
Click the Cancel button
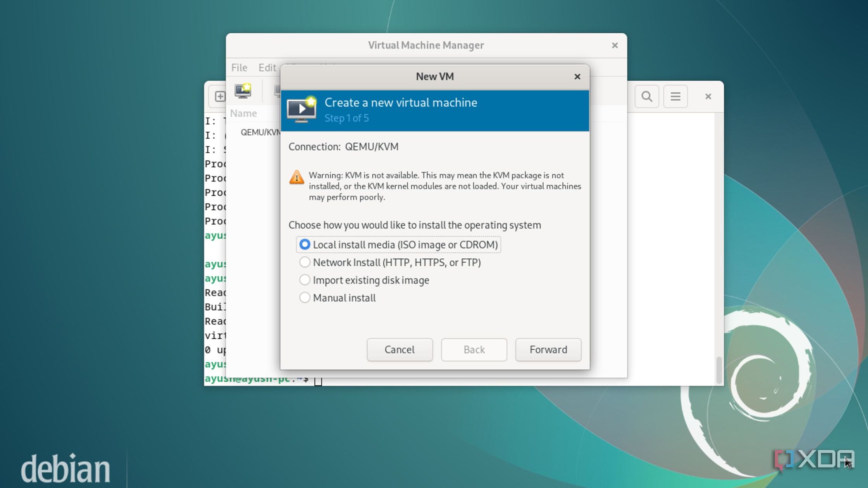coord(400,350)
